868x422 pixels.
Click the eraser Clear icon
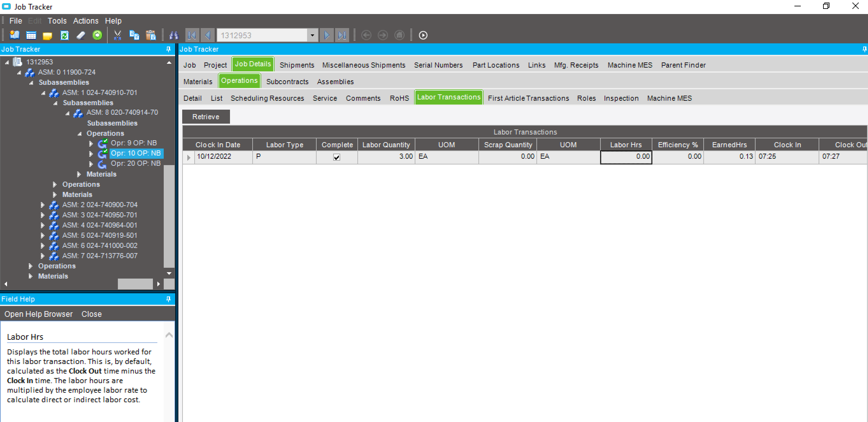click(81, 35)
